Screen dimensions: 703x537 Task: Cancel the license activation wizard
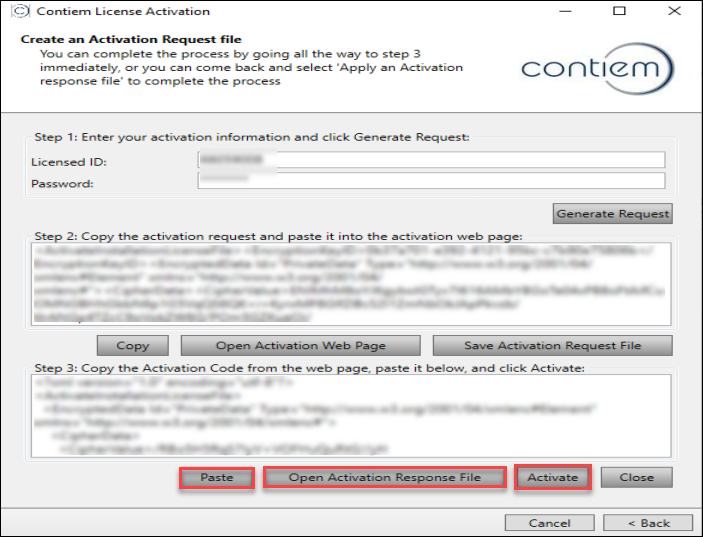(x=549, y=523)
